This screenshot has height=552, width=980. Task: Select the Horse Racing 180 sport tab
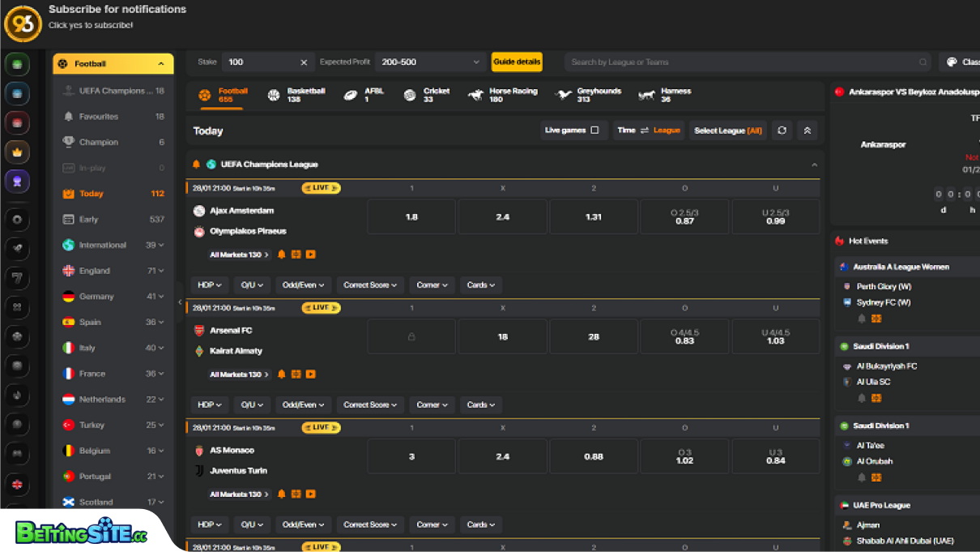click(503, 96)
